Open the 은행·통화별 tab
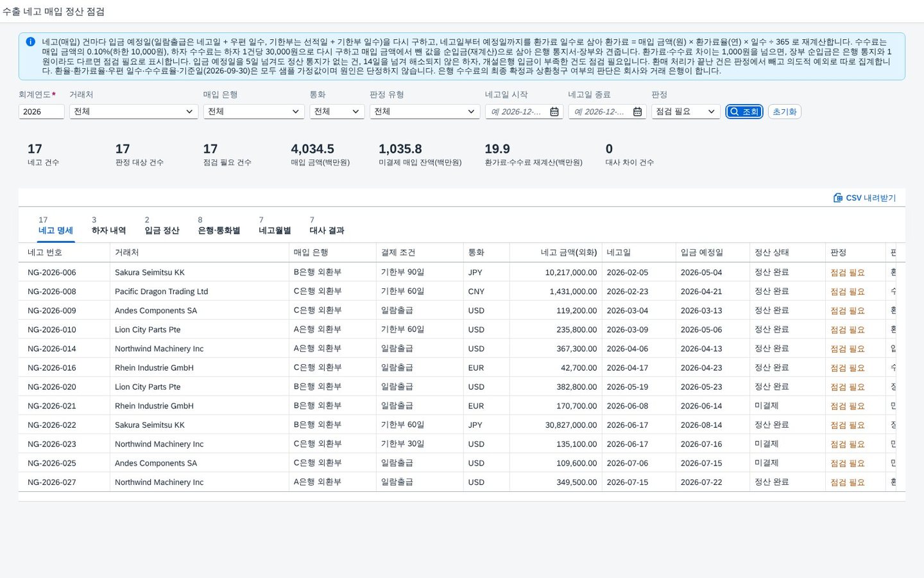The width and height of the screenshot is (924, 578). (x=219, y=225)
